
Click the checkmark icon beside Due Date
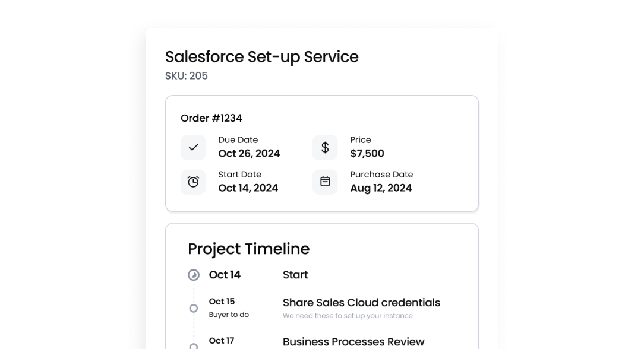(193, 147)
